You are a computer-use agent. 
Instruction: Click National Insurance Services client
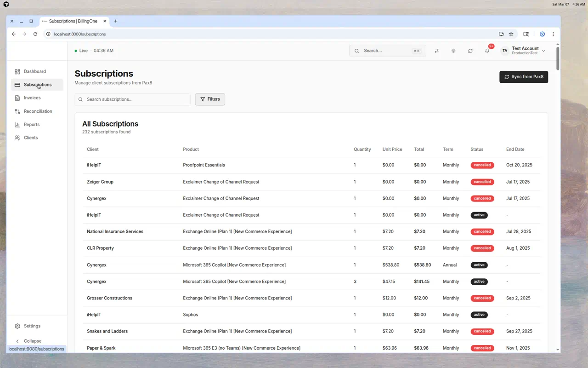pos(115,231)
